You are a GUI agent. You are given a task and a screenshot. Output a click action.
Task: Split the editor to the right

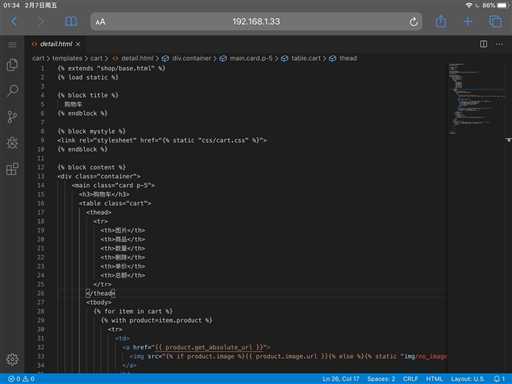(483, 44)
